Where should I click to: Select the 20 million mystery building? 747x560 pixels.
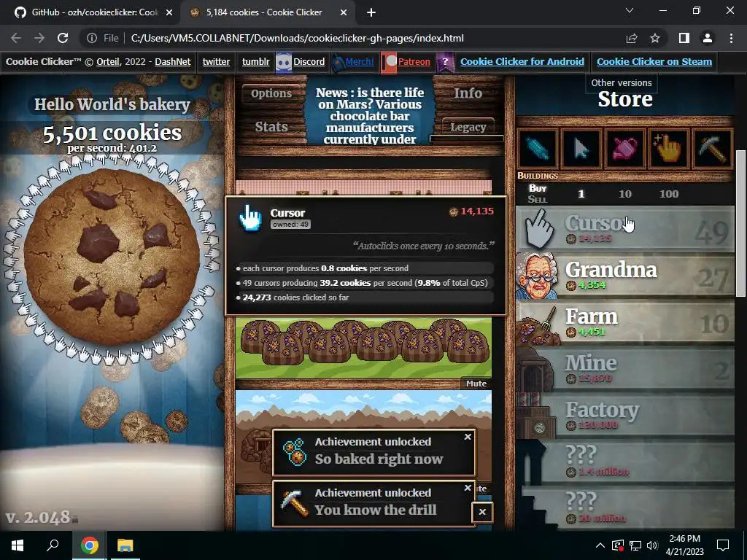625,507
